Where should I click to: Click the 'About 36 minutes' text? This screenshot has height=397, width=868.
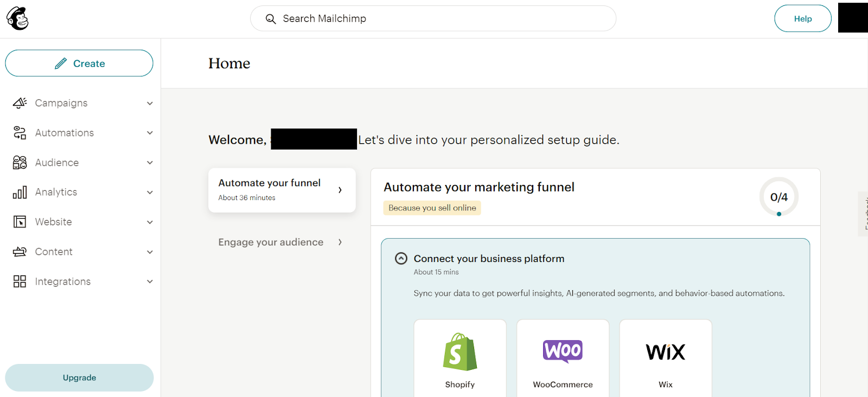click(247, 198)
